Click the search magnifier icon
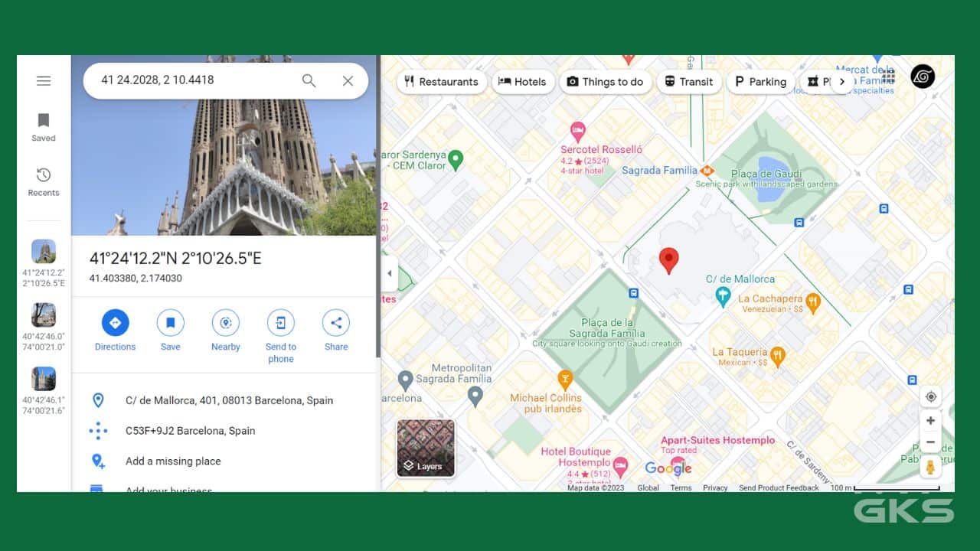The image size is (980, 551). [x=309, y=80]
